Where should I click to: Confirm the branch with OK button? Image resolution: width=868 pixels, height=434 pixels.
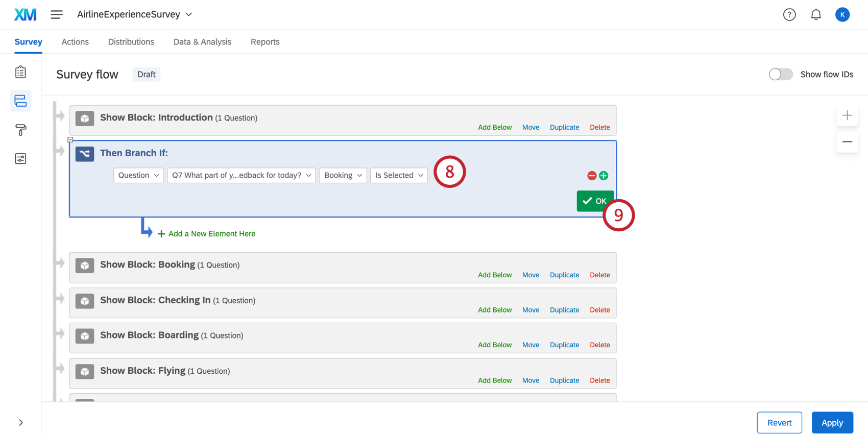pos(595,201)
